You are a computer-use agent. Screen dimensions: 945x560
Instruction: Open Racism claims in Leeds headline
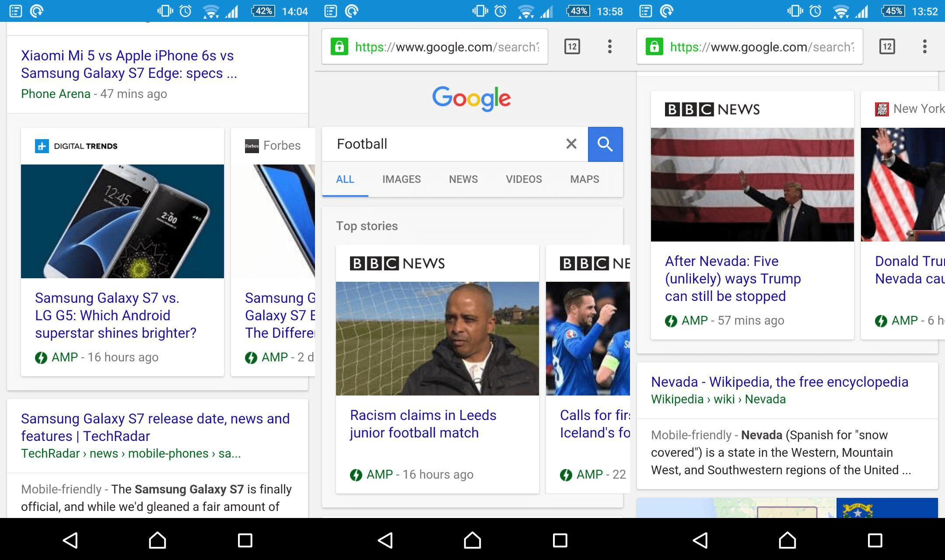pos(423,424)
